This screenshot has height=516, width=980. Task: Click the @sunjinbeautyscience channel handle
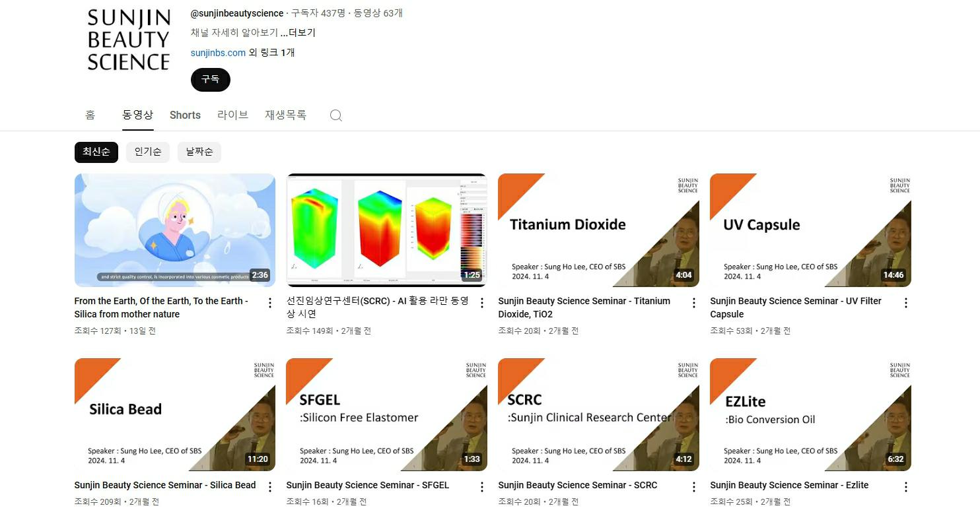click(x=237, y=13)
